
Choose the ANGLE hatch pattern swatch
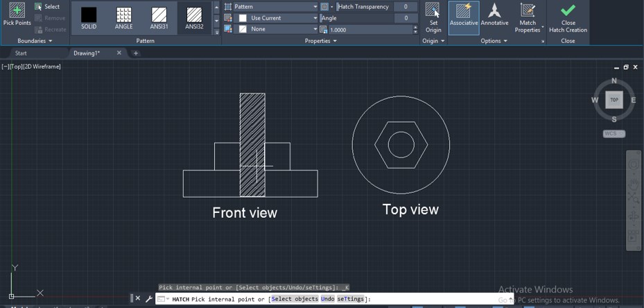[123, 18]
